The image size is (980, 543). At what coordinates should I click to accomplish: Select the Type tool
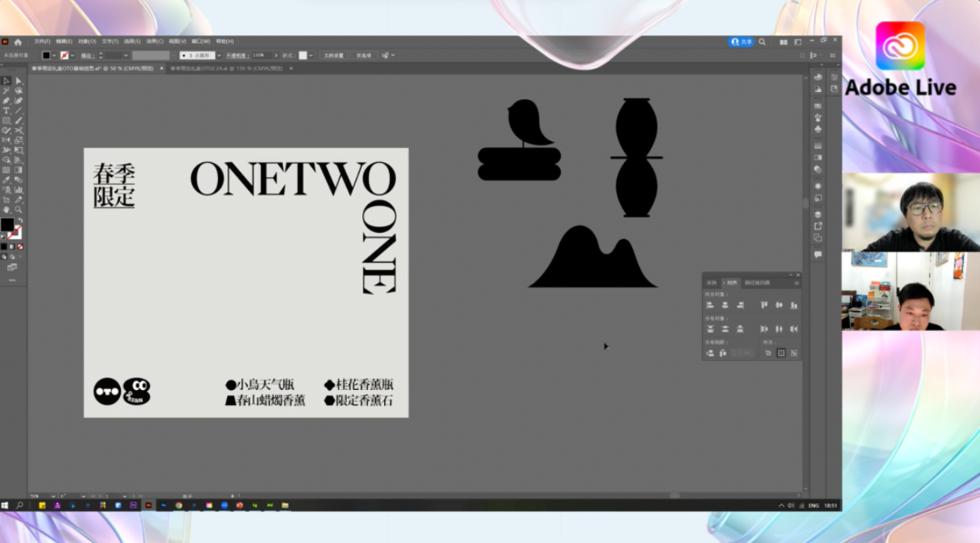click(6, 110)
